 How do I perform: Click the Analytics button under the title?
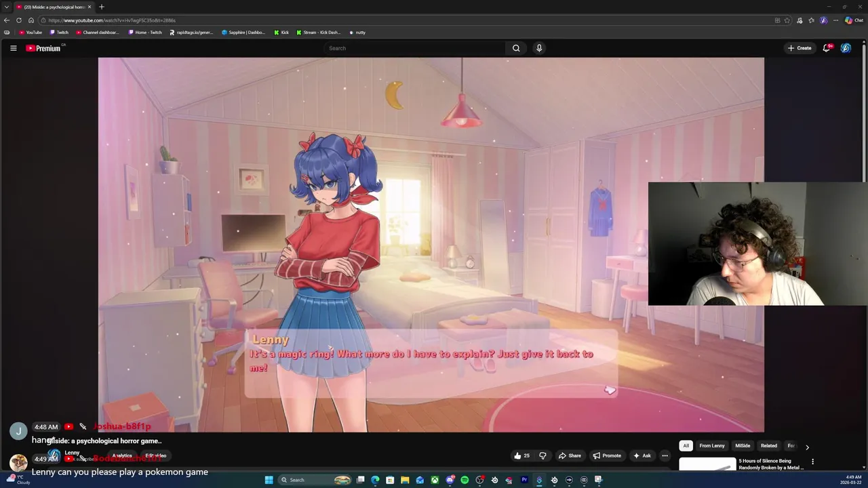[122, 455]
